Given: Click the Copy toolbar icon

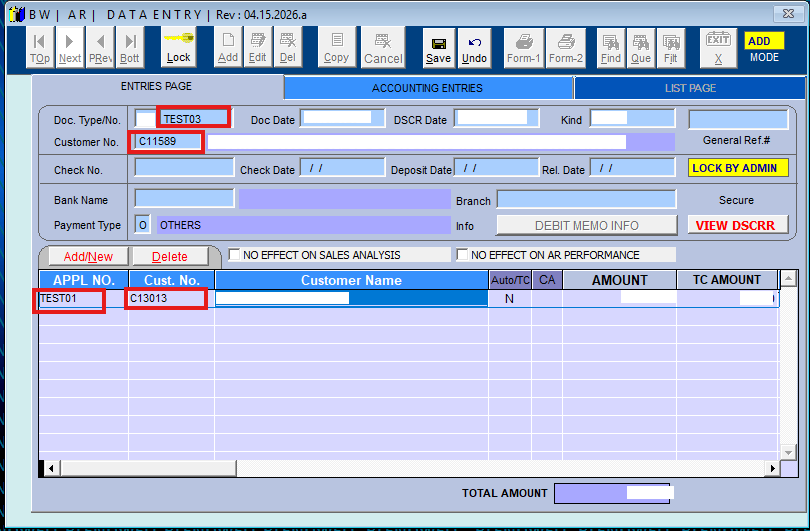Looking at the screenshot, I should coord(337,48).
